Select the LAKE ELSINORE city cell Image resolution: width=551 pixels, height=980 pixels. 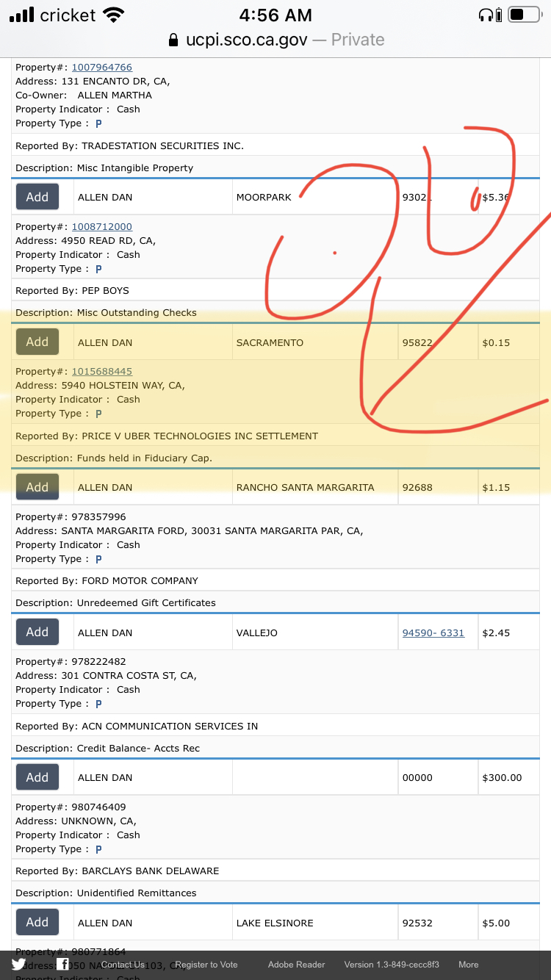(315, 923)
